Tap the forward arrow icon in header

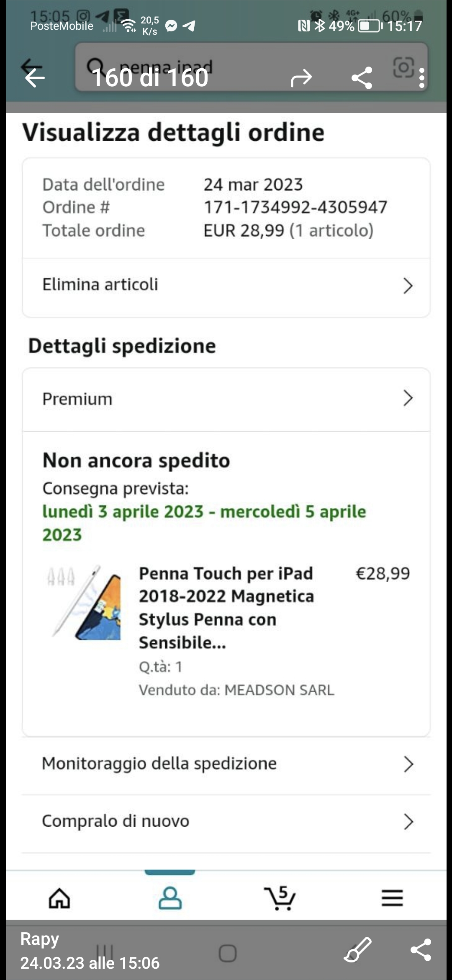click(x=301, y=77)
